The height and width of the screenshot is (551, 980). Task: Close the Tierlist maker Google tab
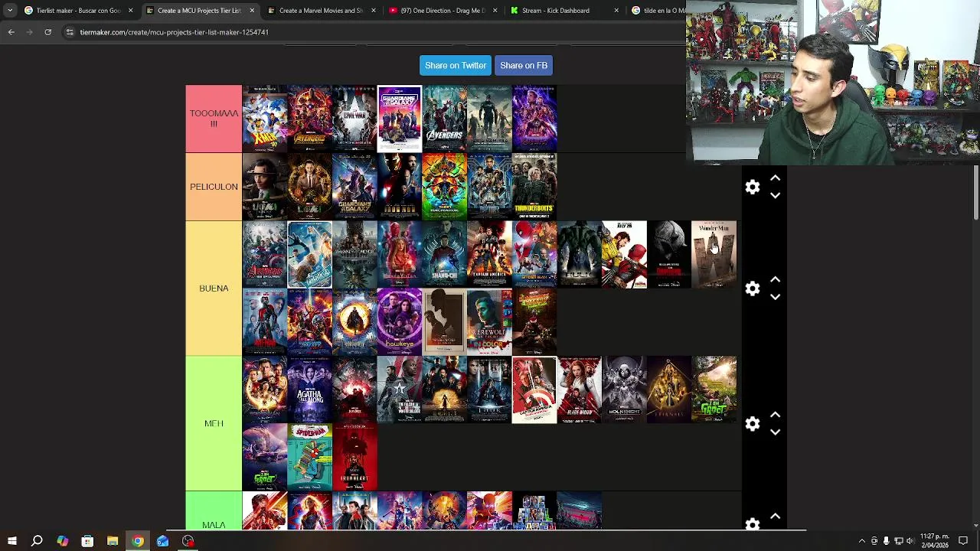(x=130, y=11)
